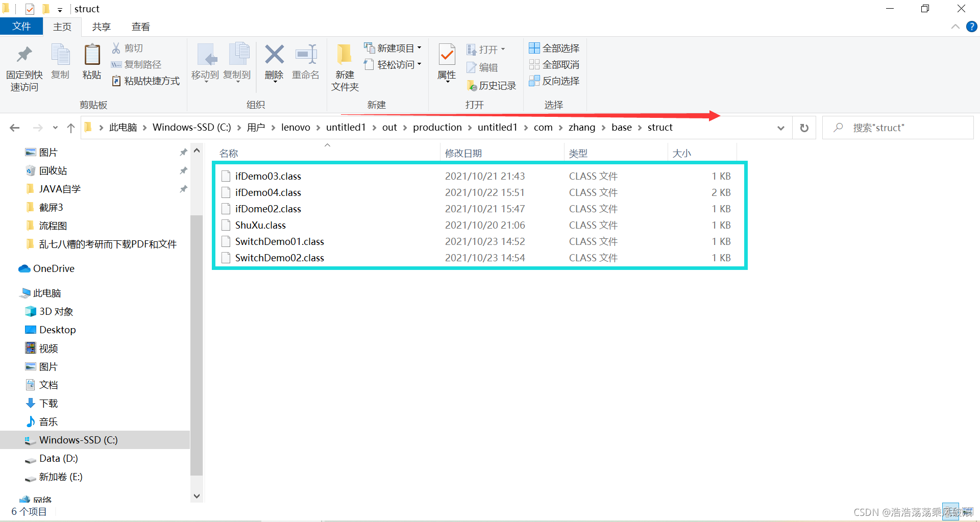Sort by the Type (类型) column header
Screen dimensions: 980x522
(x=616, y=153)
